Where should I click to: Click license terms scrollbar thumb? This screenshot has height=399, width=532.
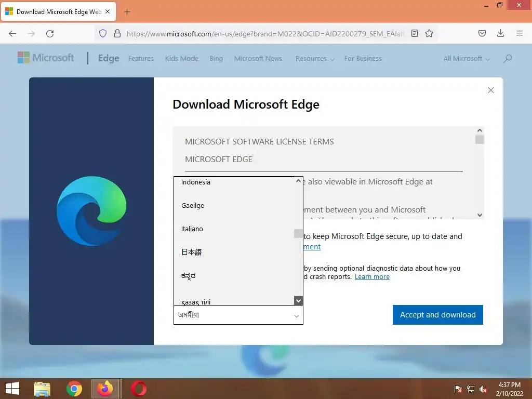pos(480,139)
